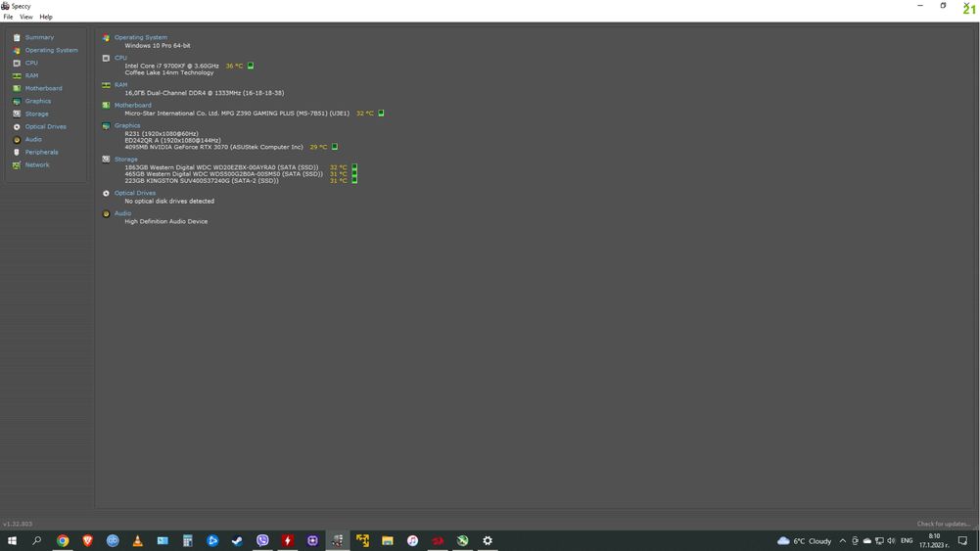
Task: Select the Motherboard sidebar entry
Action: pyautogui.click(x=43, y=88)
